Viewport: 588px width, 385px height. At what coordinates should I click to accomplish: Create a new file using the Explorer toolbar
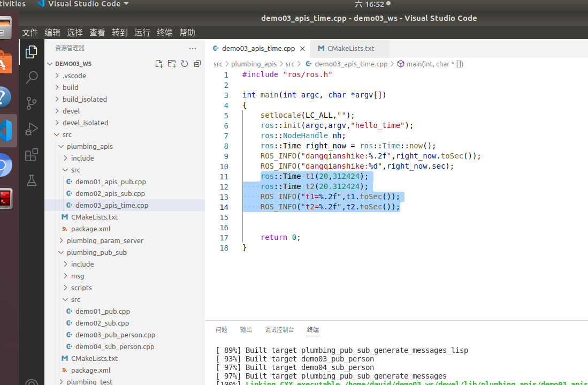pyautogui.click(x=159, y=63)
